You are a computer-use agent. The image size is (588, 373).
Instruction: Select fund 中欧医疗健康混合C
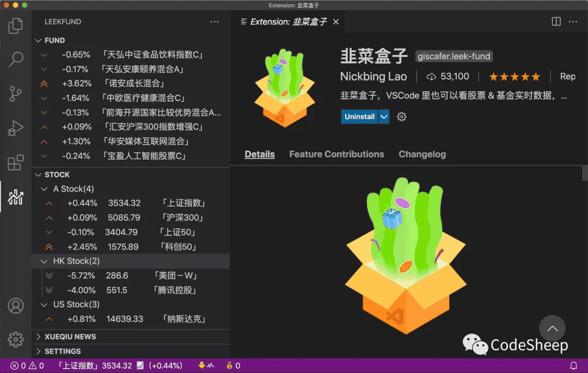click(131, 98)
